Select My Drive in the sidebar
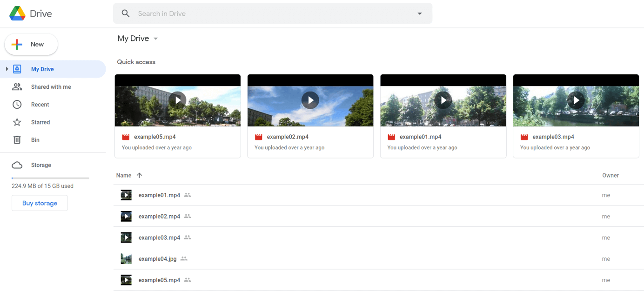The width and height of the screenshot is (644, 297). tap(42, 68)
